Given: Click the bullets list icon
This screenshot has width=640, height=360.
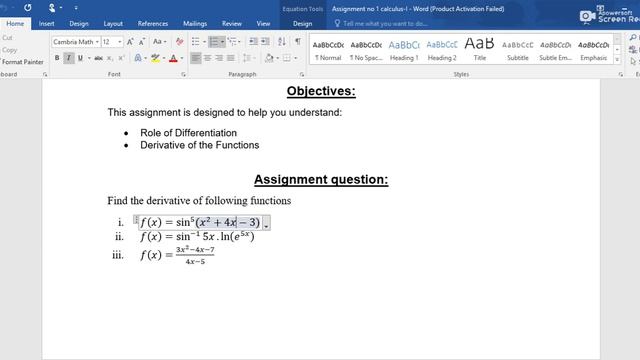Looking at the screenshot, I should click(196, 42).
